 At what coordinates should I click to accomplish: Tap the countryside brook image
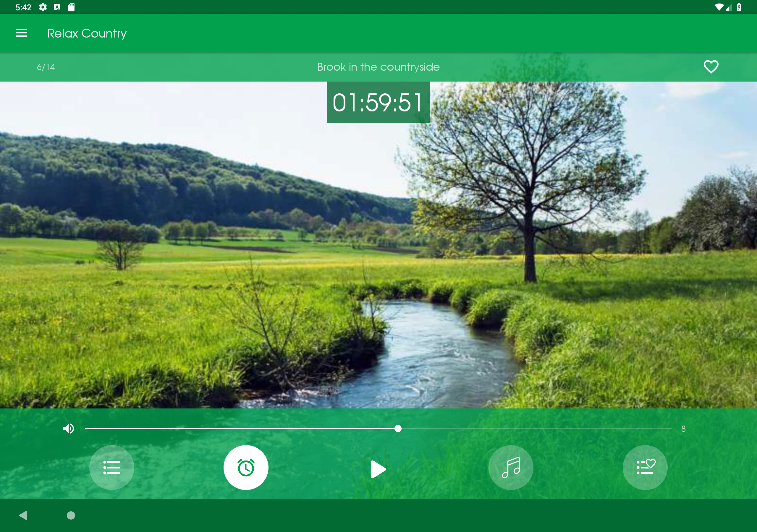[378, 245]
